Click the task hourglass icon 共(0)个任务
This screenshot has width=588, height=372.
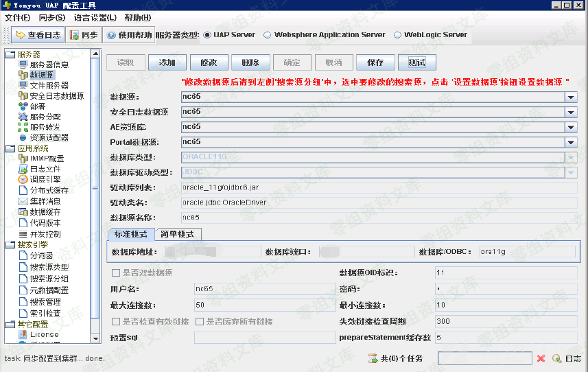coord(373,358)
